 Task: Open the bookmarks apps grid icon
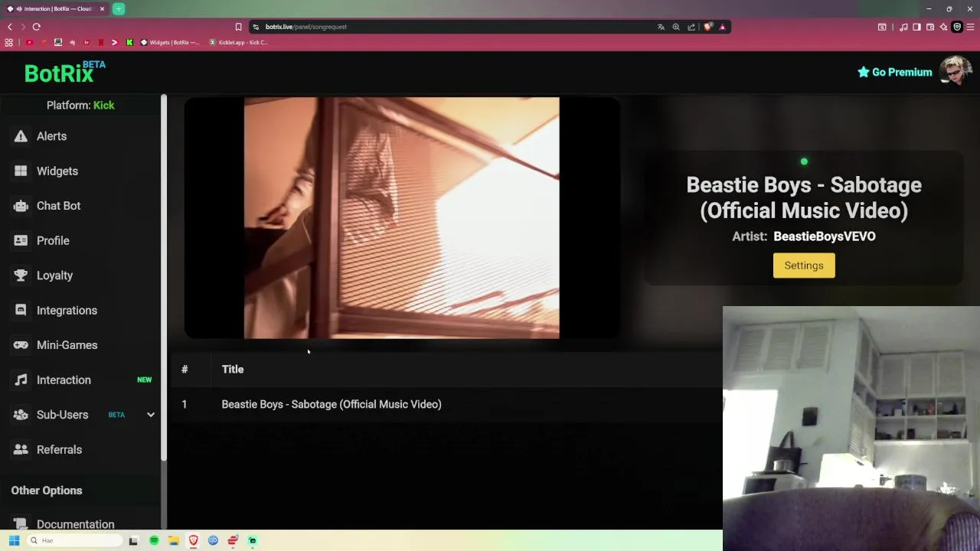(x=9, y=42)
